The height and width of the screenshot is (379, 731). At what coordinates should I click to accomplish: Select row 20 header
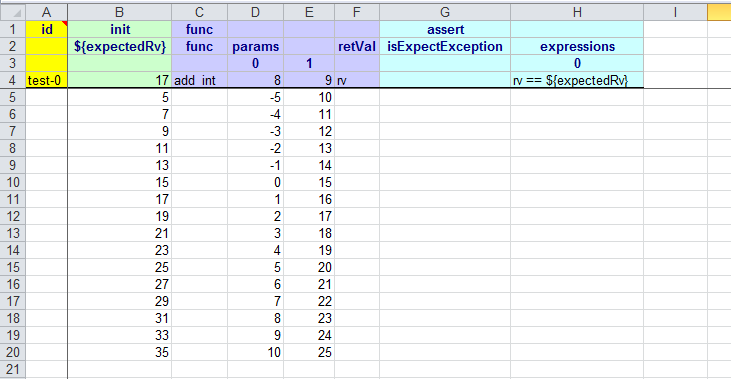pos(13,352)
